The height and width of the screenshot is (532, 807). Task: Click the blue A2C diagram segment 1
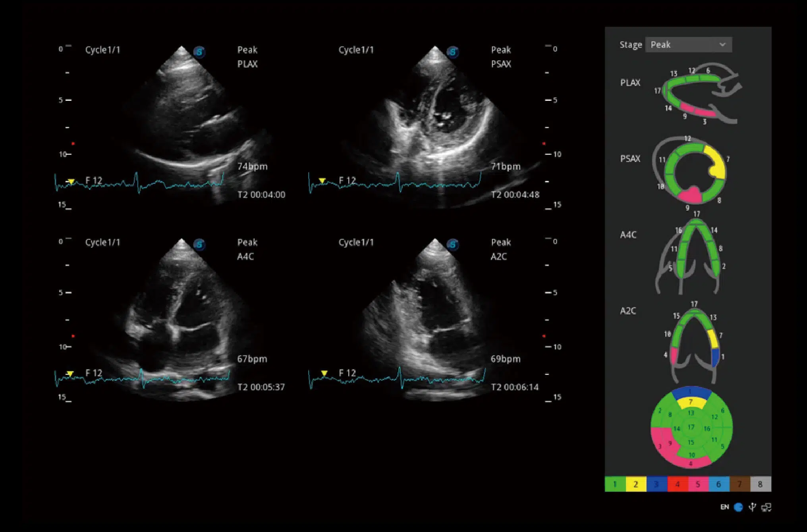point(715,357)
